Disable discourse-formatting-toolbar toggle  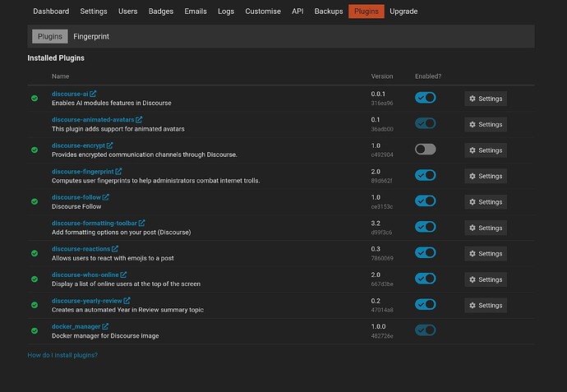pos(426,227)
